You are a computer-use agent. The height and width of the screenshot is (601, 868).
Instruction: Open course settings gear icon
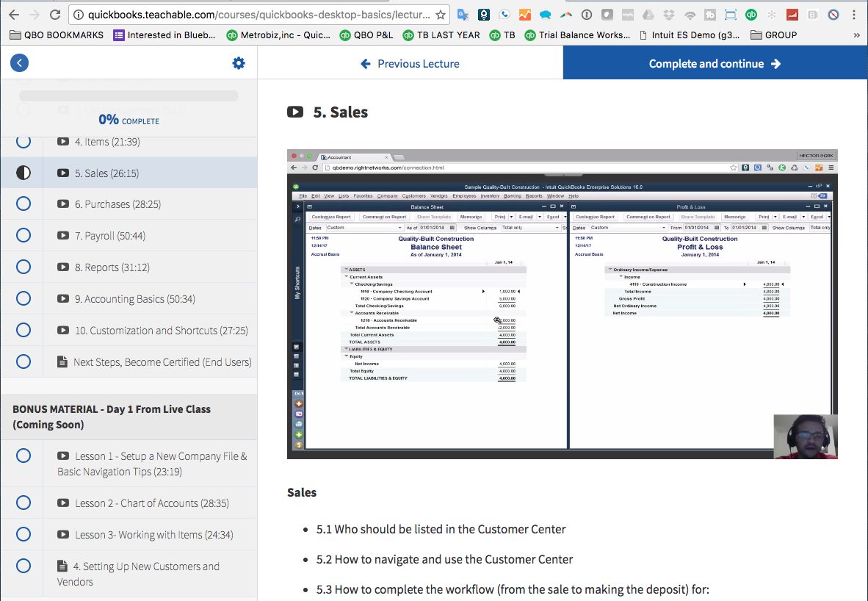(x=239, y=63)
